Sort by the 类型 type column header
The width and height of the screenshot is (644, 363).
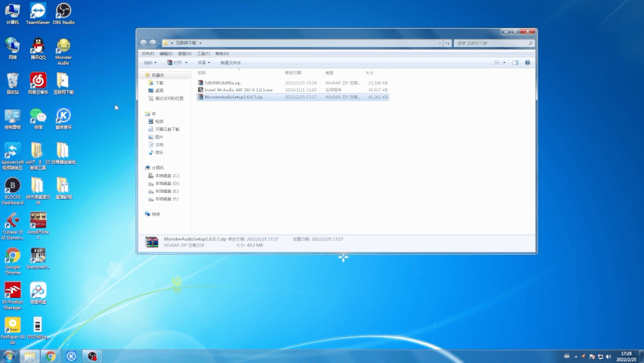click(x=342, y=73)
